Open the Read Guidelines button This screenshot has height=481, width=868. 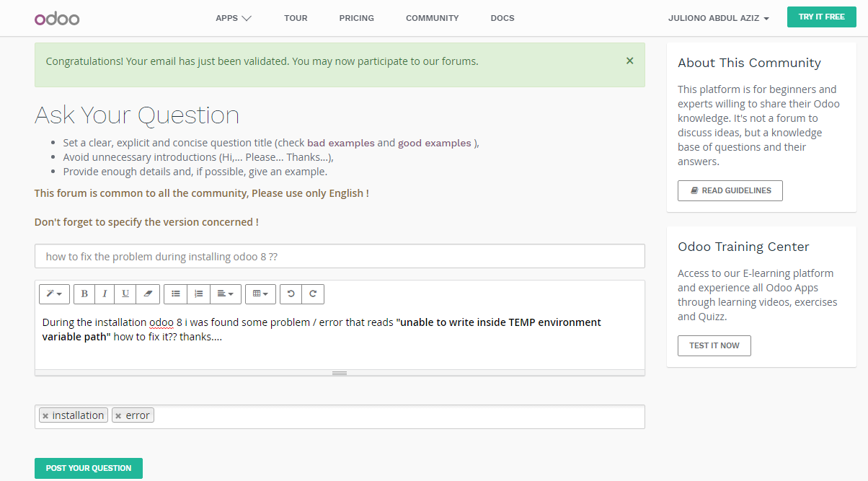(x=730, y=191)
